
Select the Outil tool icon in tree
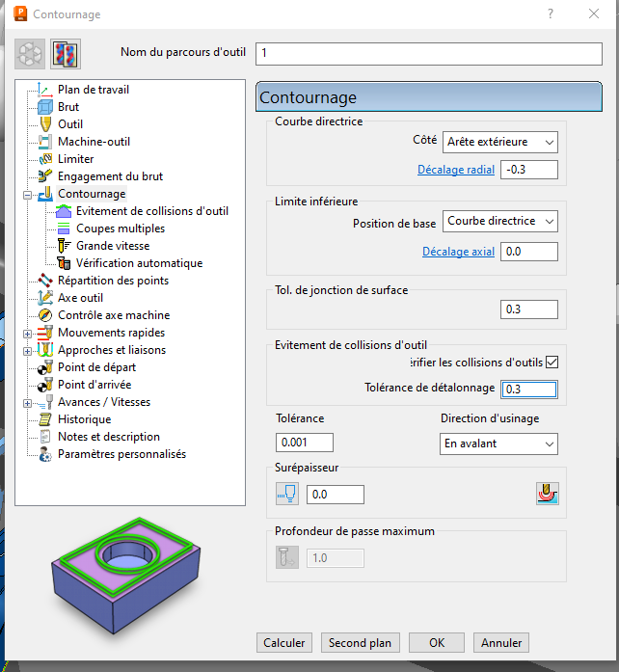[x=45, y=124]
